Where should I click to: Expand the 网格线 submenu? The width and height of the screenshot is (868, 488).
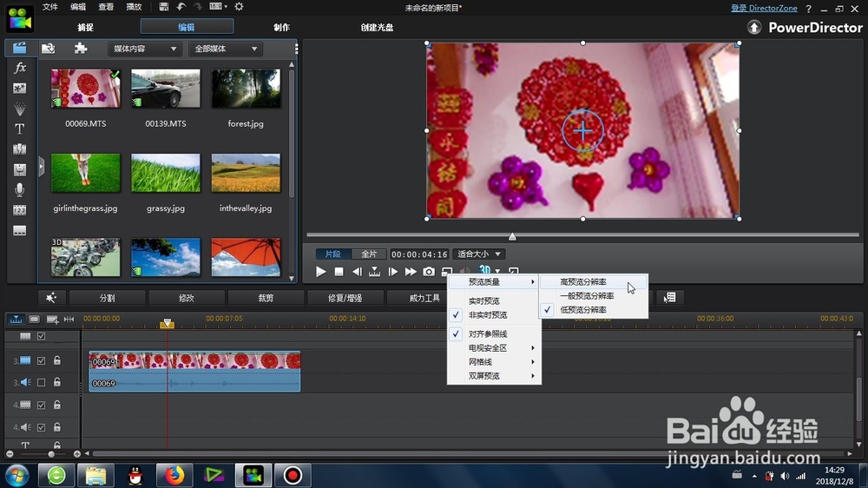pyautogui.click(x=495, y=362)
